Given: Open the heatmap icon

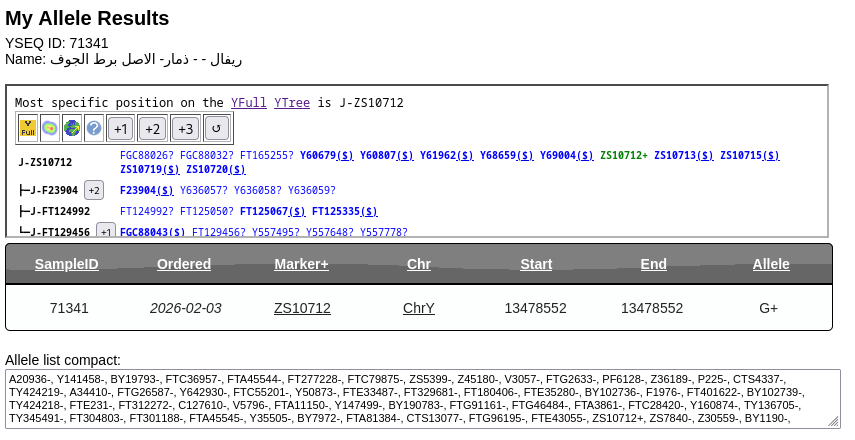Looking at the screenshot, I should 50,129.
